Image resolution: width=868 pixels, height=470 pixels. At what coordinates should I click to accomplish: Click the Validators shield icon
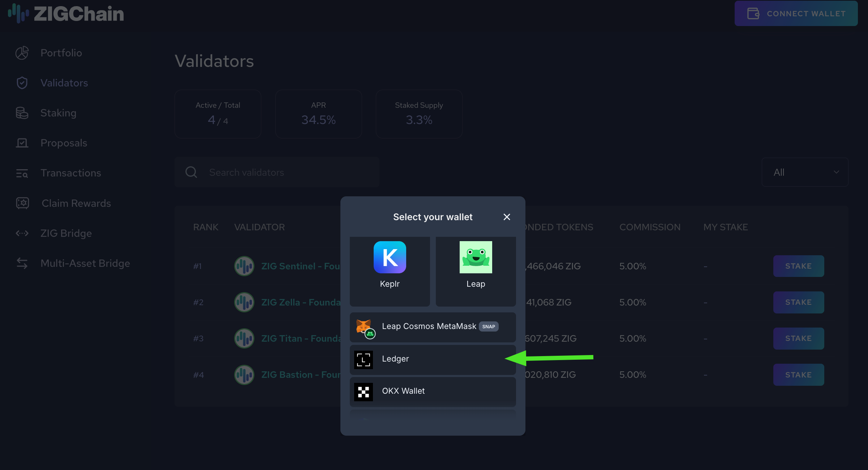pos(22,82)
